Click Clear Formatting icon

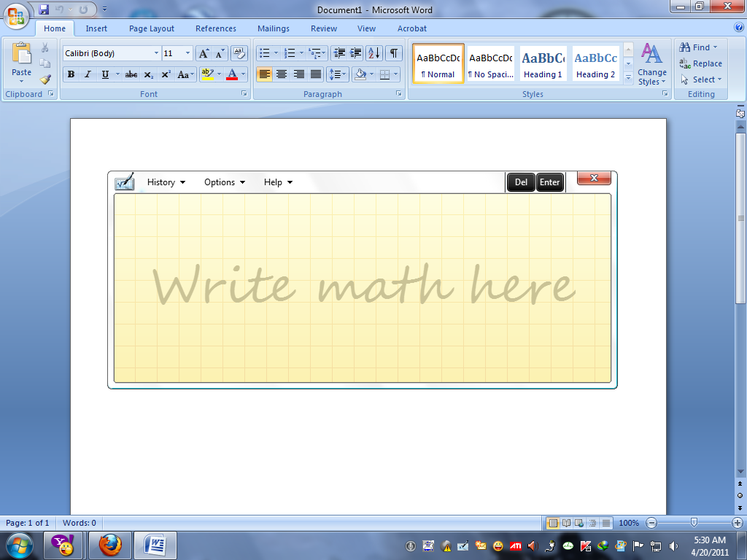239,53
